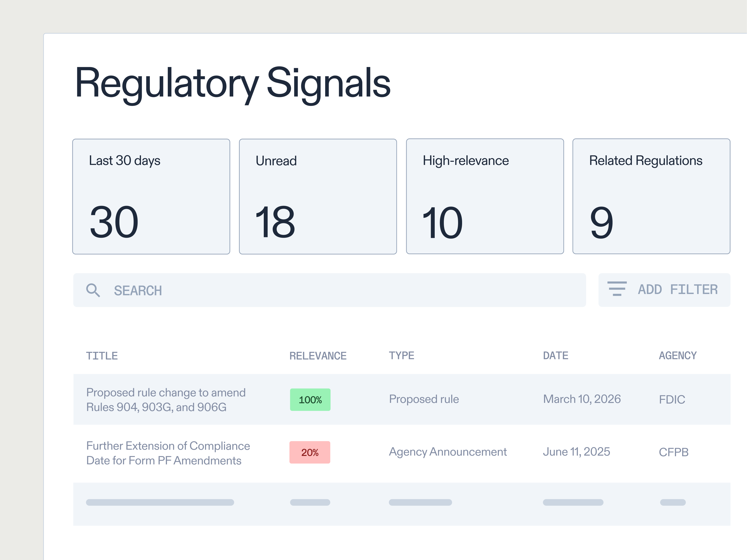
Task: Open 'Further Extension of Compliance Date' signal
Action: (x=168, y=453)
